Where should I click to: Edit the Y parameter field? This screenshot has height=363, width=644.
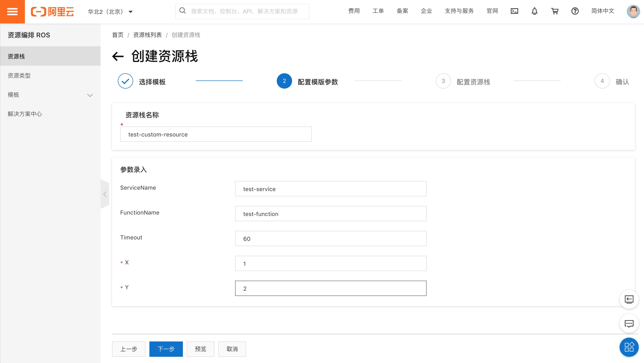click(x=331, y=289)
